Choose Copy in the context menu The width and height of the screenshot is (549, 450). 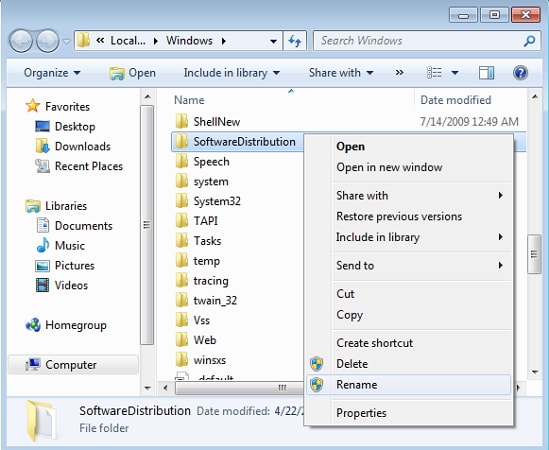(408, 314)
